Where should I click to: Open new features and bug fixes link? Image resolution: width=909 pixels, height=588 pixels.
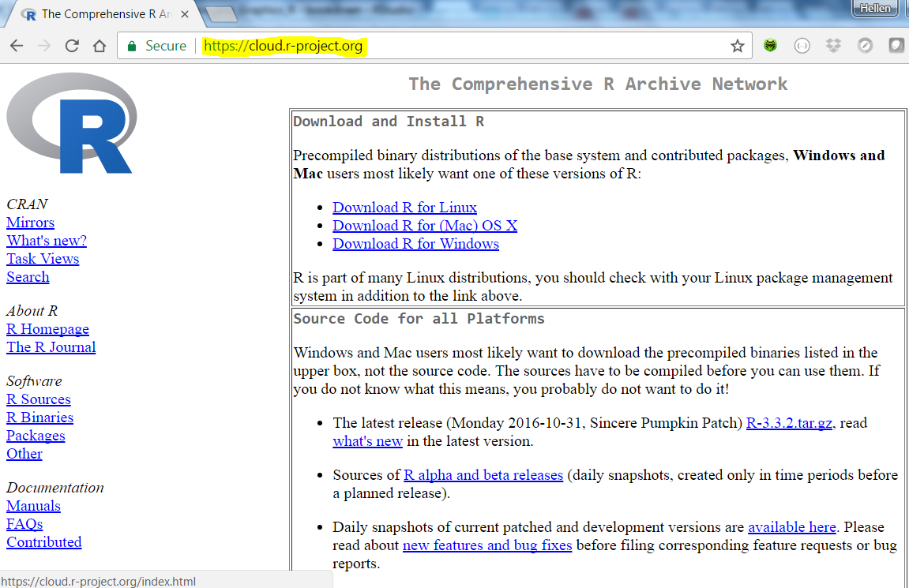pos(487,545)
